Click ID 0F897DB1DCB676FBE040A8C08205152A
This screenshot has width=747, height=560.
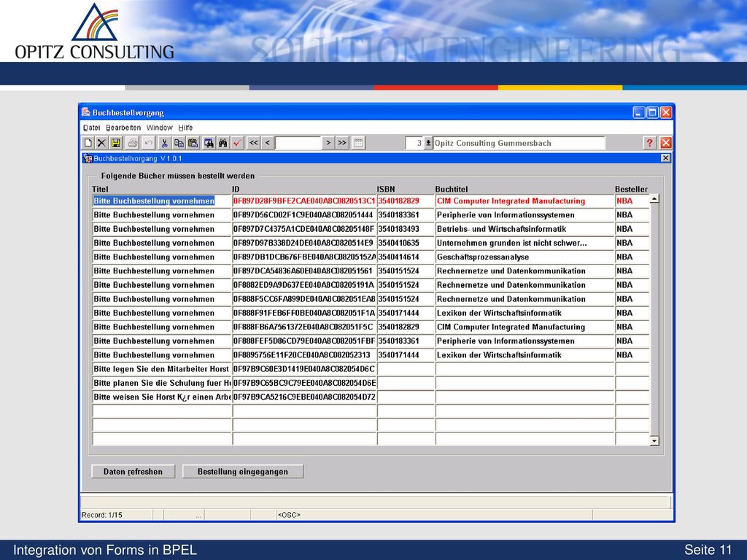(x=304, y=257)
